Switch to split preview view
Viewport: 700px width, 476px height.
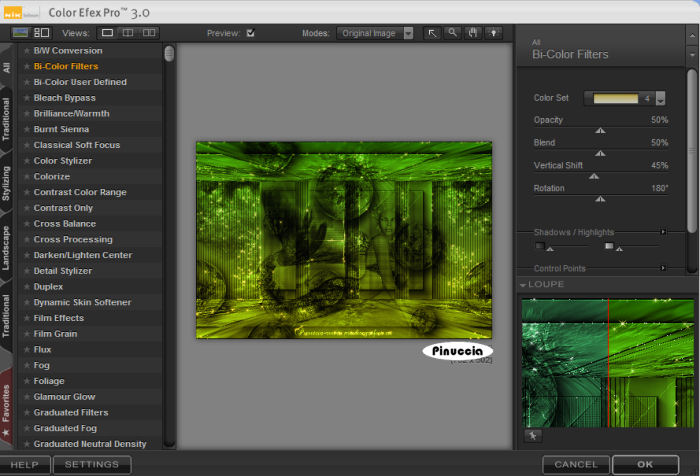pyautogui.click(x=128, y=33)
